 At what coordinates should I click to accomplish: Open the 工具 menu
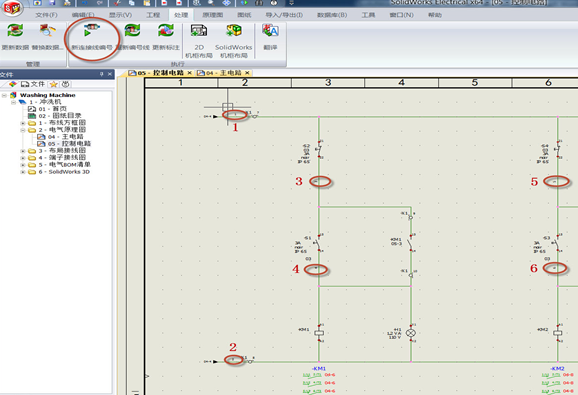coord(368,15)
